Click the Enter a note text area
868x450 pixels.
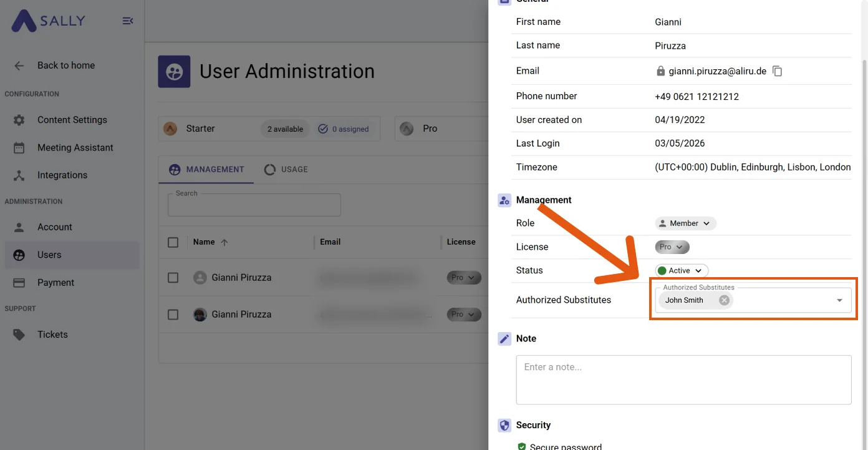tap(683, 380)
